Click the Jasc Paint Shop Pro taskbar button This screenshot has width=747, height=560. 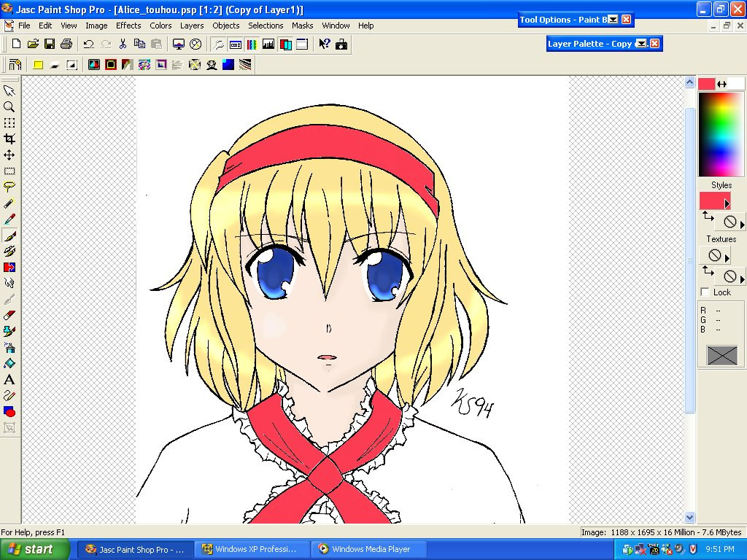click(135, 549)
